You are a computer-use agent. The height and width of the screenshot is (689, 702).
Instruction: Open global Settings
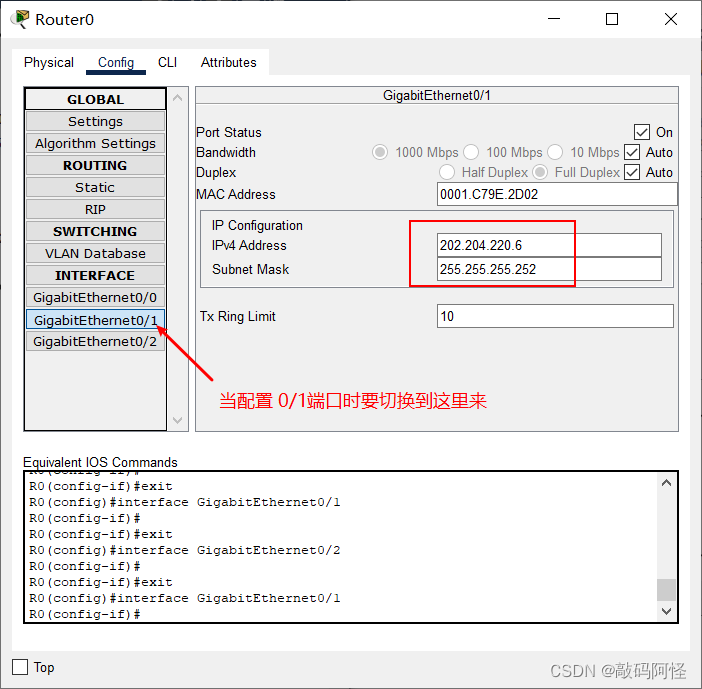(x=95, y=121)
